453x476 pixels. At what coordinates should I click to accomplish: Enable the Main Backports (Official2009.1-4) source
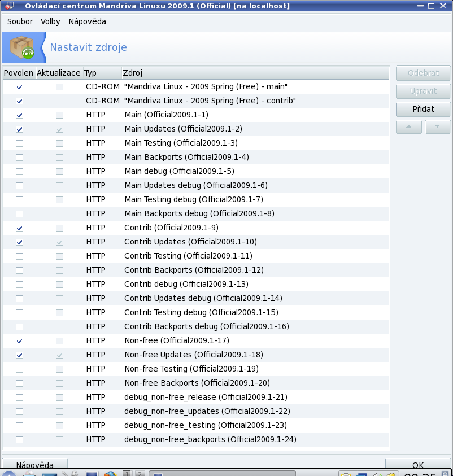(x=19, y=157)
